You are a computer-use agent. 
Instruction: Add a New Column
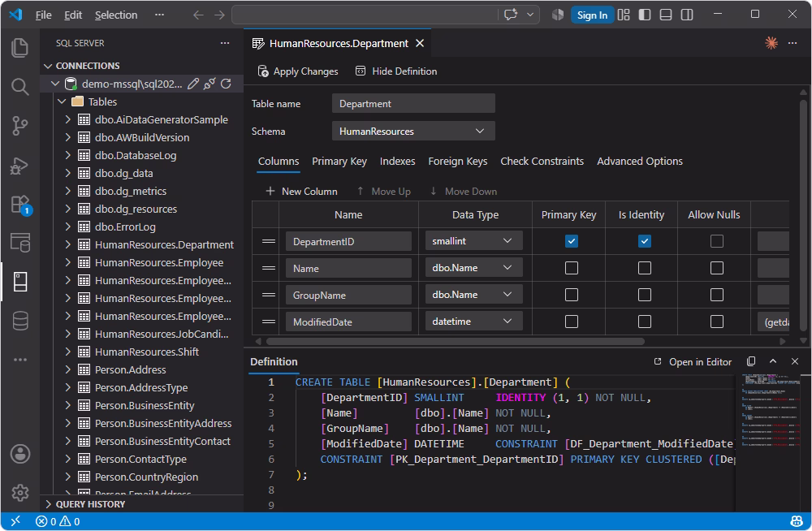click(301, 191)
